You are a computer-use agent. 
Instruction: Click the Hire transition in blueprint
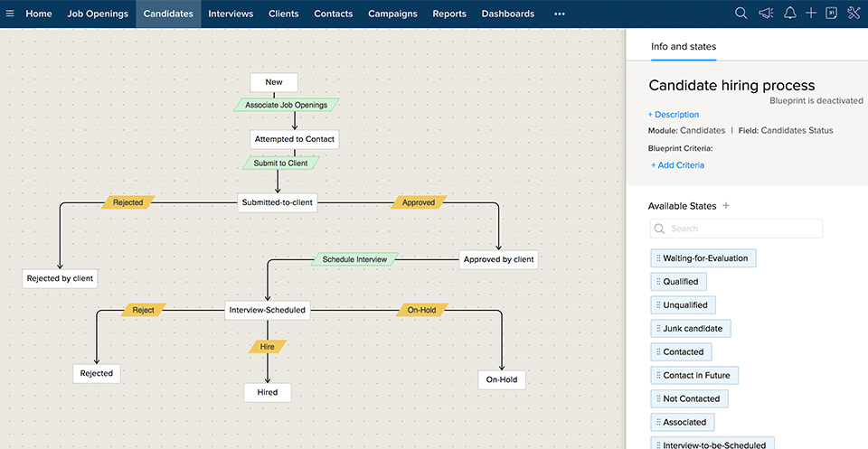(268, 346)
